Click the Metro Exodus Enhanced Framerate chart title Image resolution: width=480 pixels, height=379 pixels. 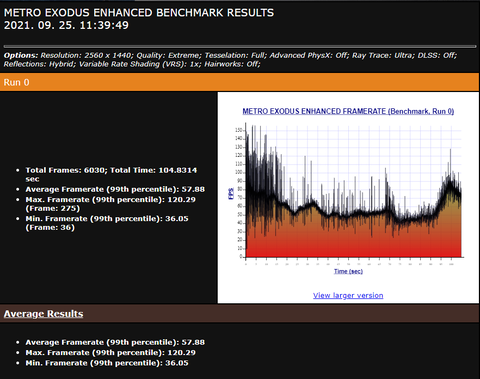point(348,111)
